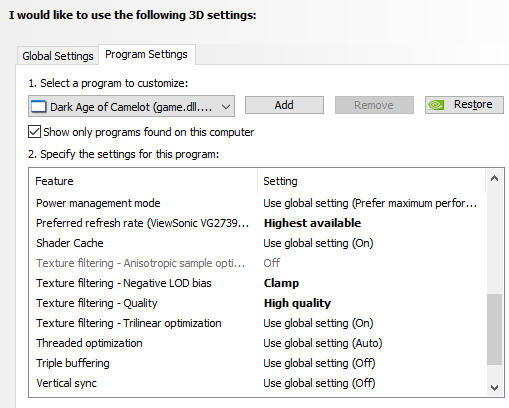Viewport: 509px width, 408px height.
Task: Click the grayed Remove button
Action: pyautogui.click(x=374, y=105)
